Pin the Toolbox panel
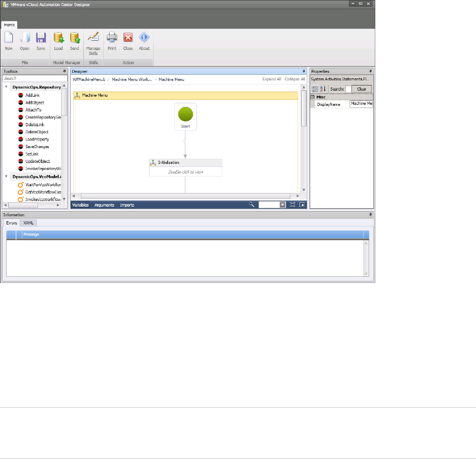The width and height of the screenshot is (476, 459). (65, 71)
